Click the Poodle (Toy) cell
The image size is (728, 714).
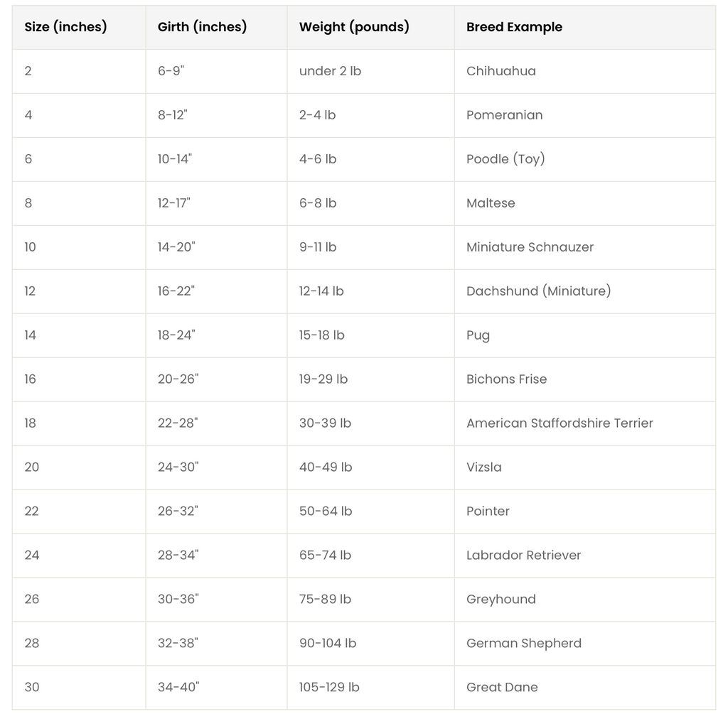584,160
